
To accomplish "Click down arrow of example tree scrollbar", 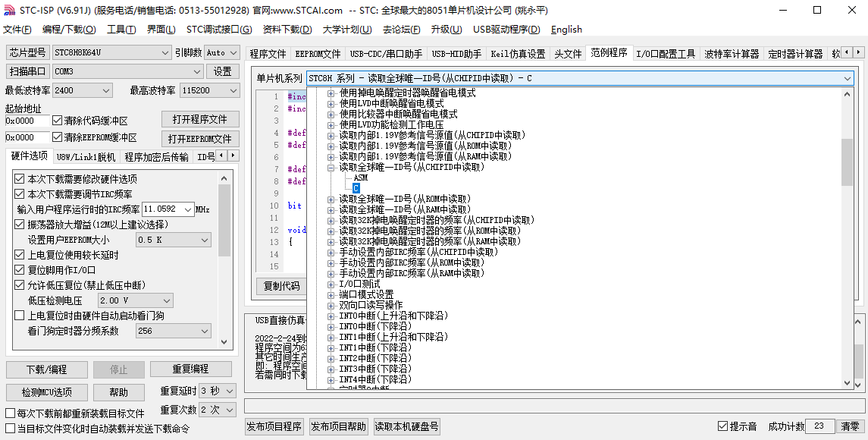I will (x=847, y=383).
